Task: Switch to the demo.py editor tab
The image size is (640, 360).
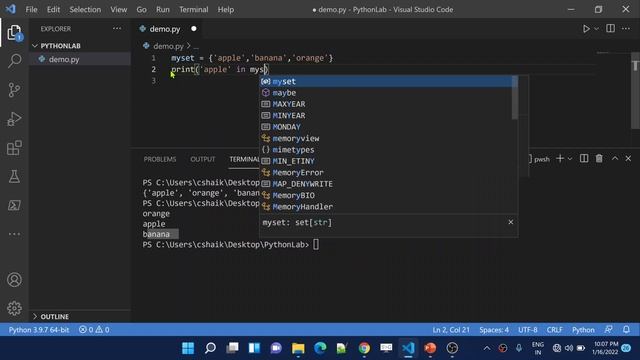Action: click(x=165, y=29)
